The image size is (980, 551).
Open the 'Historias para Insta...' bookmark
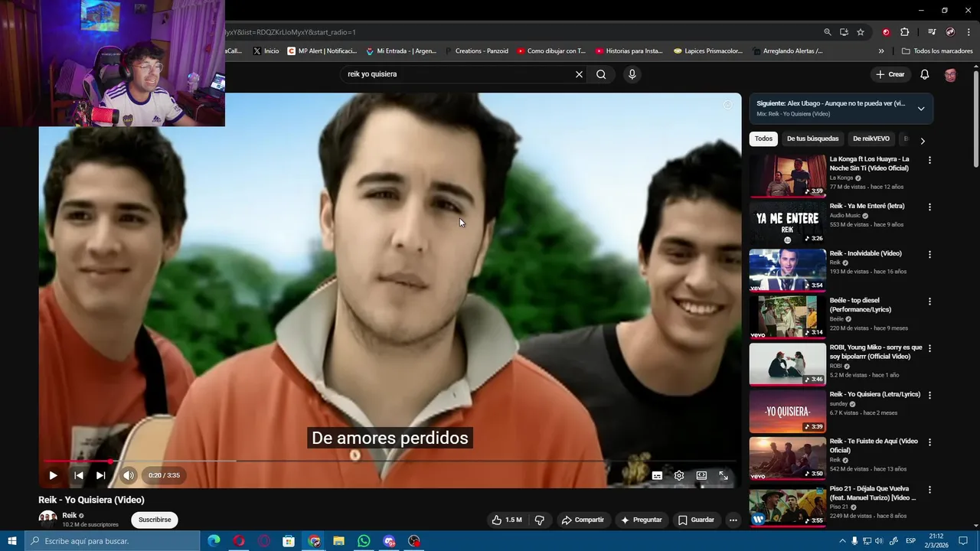tap(629, 51)
